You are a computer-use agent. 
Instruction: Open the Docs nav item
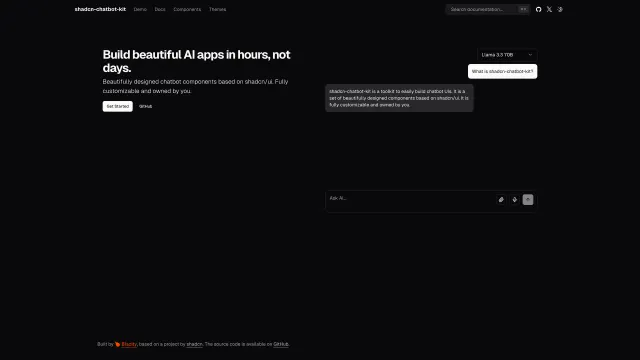[160, 9]
